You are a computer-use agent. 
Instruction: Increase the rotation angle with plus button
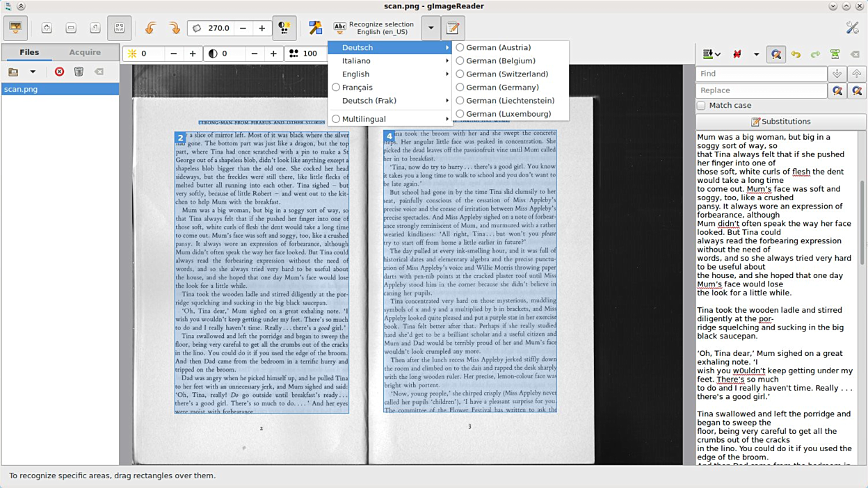click(262, 29)
